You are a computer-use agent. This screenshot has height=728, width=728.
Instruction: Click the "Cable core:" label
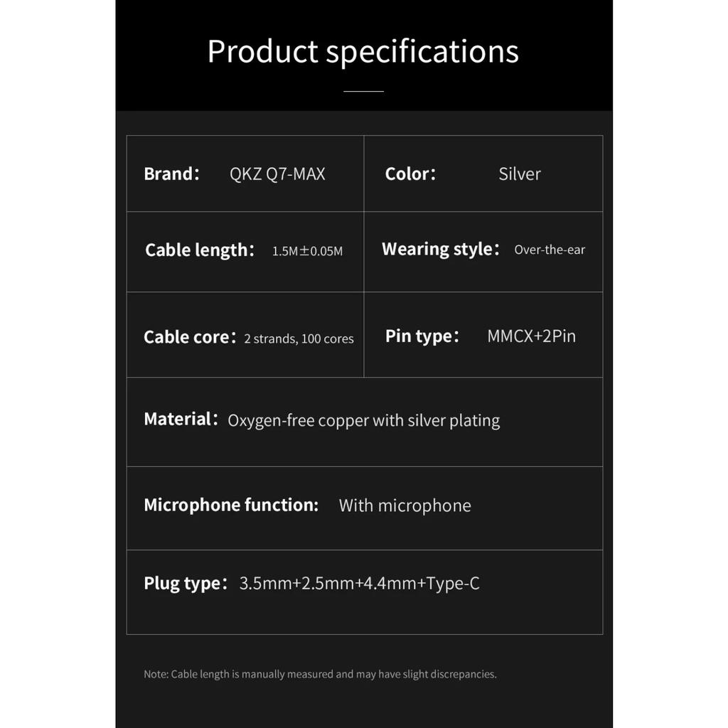pos(189,337)
